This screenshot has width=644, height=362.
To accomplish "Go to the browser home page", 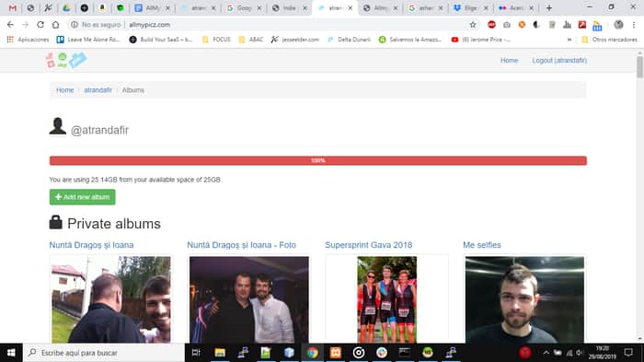I will point(55,25).
